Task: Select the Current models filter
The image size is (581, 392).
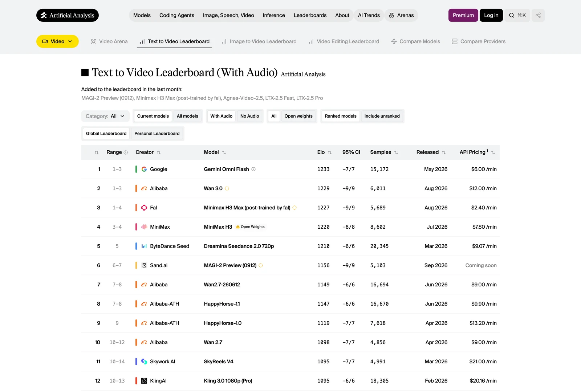Action: click(x=153, y=116)
